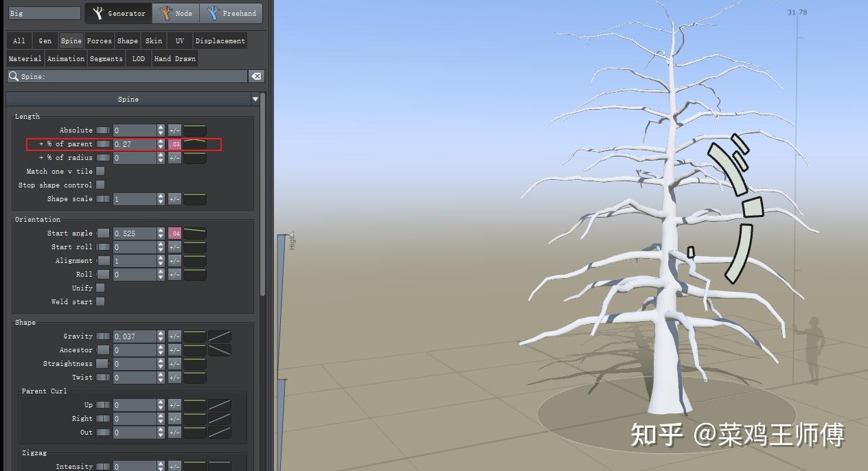Click the magnifier icon in the Spine search bar
Viewport: 868px width, 471px height.
[14, 76]
